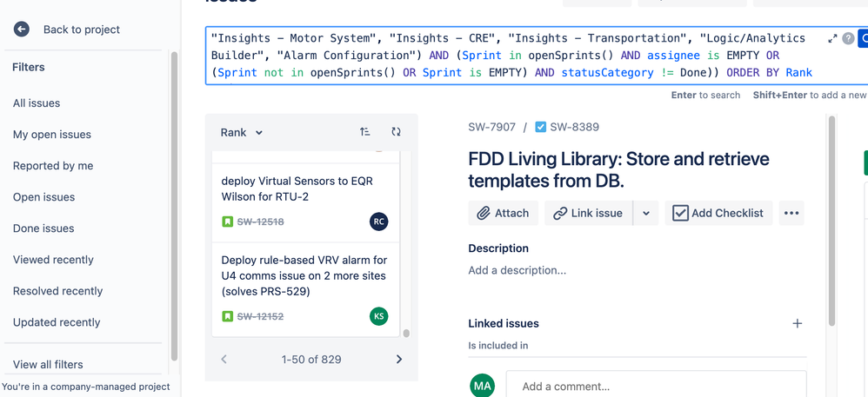
Task: Click Add a description placeholder
Action: click(x=517, y=270)
